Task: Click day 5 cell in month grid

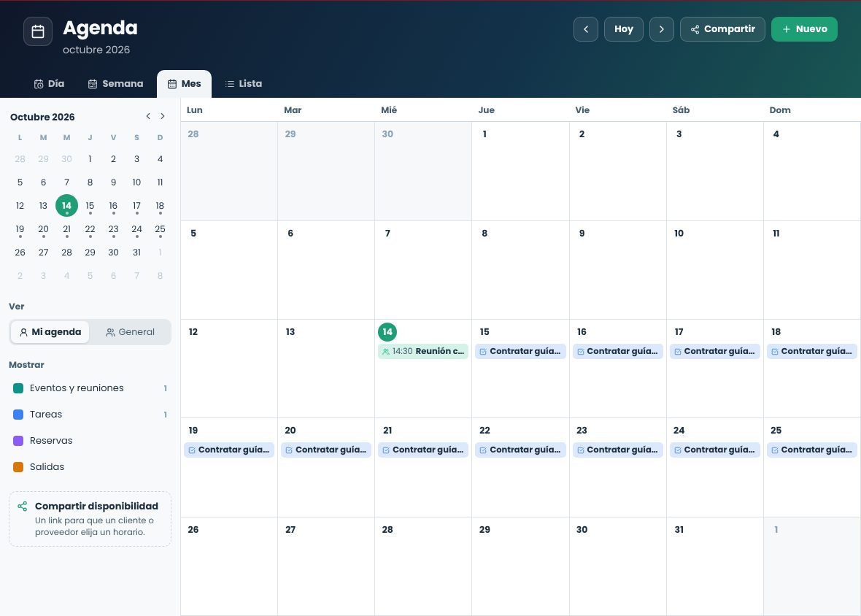Action: [x=229, y=270]
